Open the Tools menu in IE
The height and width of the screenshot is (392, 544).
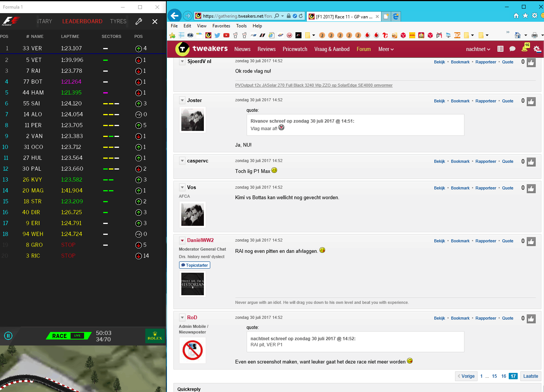(x=241, y=26)
